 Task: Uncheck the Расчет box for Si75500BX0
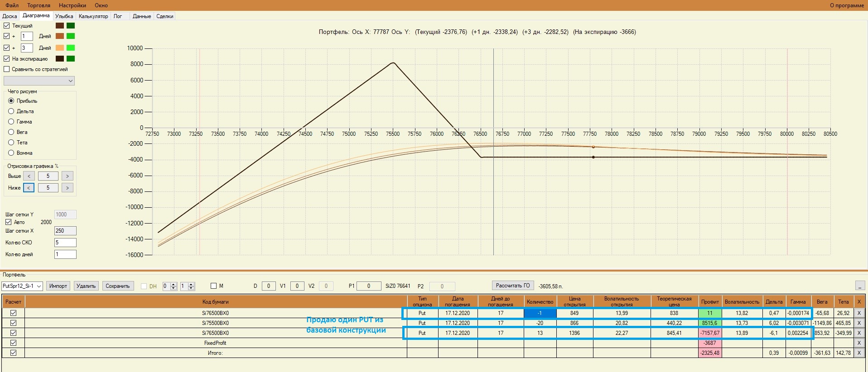(13, 323)
